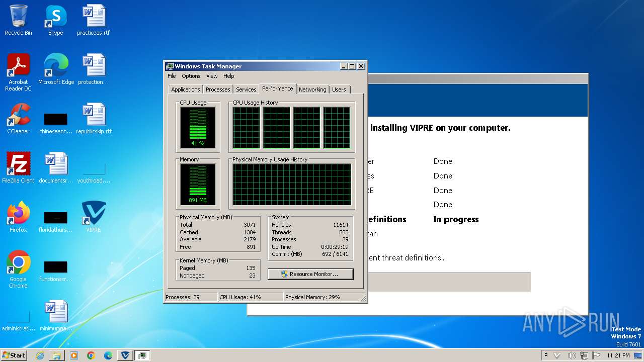
Task: Launch Acrobat Reader DC from desktop
Action: [x=18, y=72]
